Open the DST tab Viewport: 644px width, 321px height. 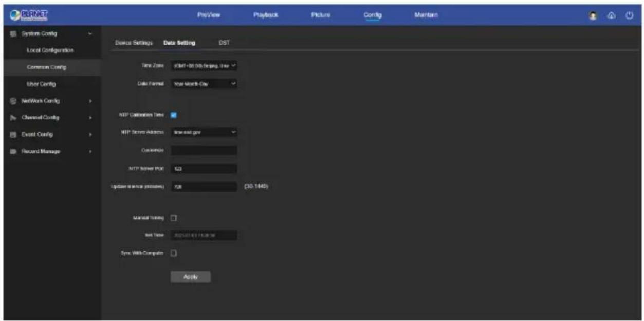[224, 43]
